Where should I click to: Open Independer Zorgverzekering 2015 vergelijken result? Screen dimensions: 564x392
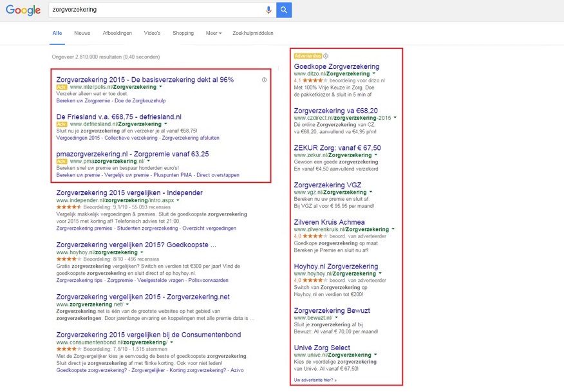(129, 192)
